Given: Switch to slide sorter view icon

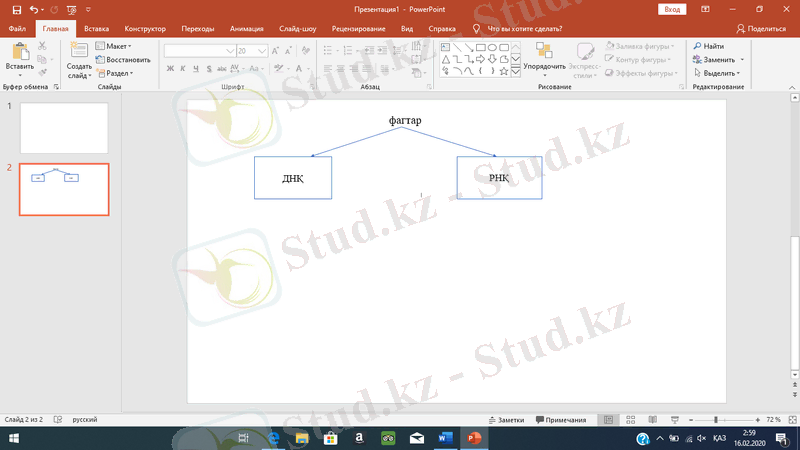Looking at the screenshot, I should coord(631,419).
